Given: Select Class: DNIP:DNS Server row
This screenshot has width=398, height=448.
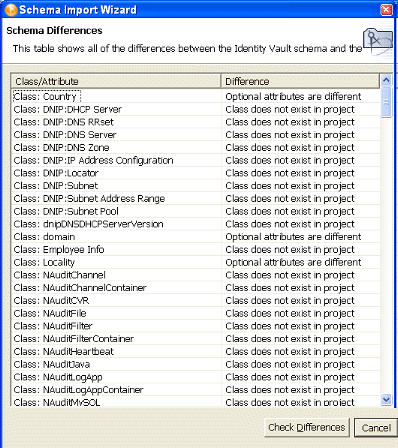Looking at the screenshot, I should 196,135.
